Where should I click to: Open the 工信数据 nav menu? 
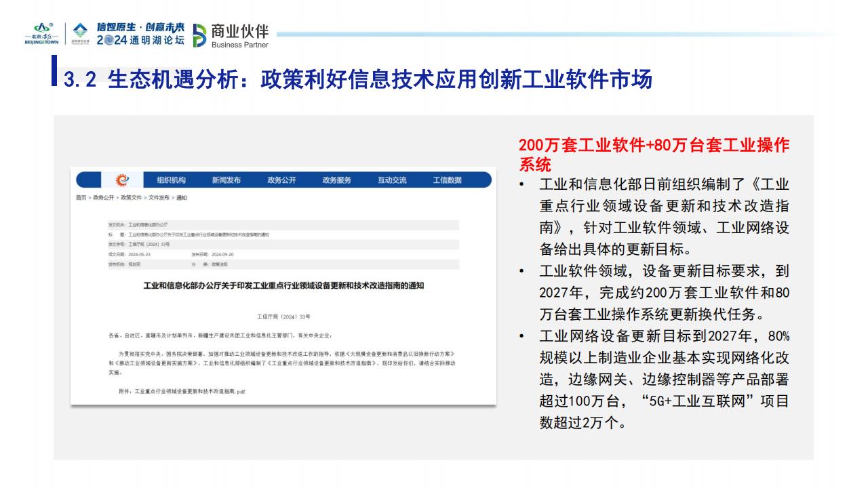(448, 180)
